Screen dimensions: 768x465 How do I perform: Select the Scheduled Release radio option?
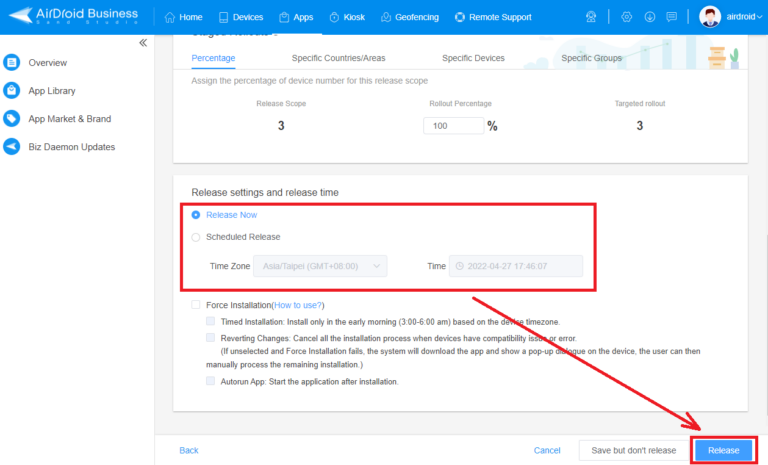(x=196, y=237)
